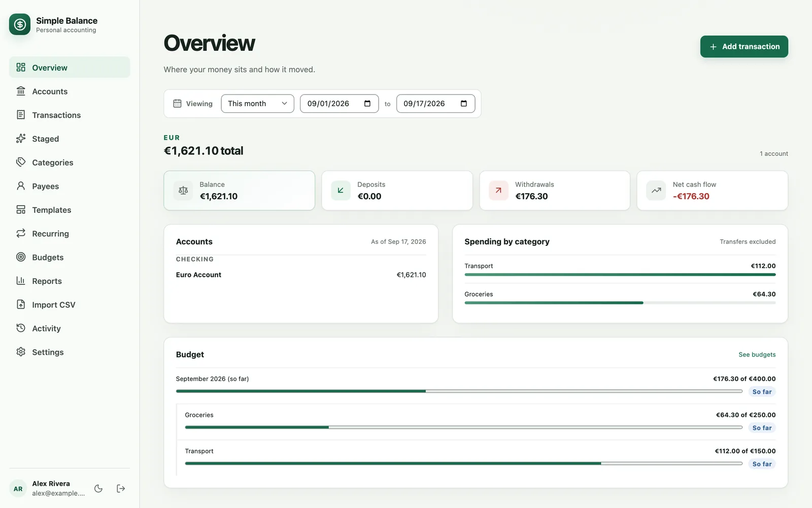
Task: Select Reports in the sidebar
Action: tap(70, 281)
